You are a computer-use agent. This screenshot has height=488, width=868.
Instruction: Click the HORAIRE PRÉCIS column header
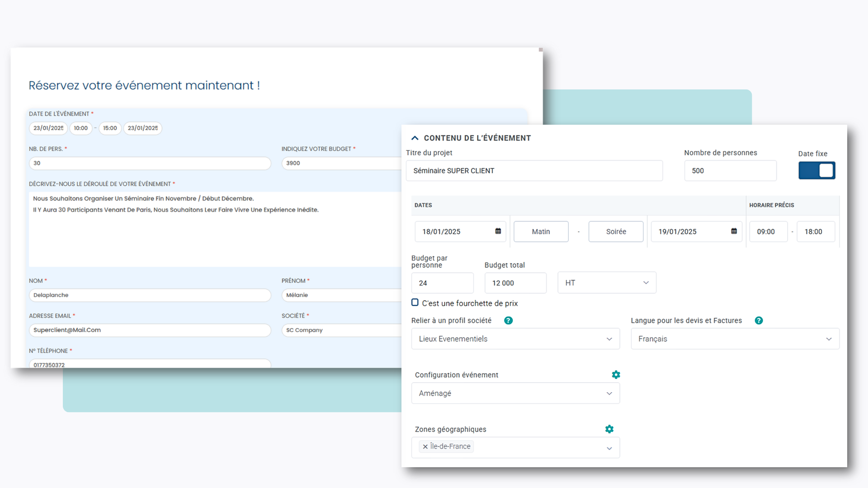click(772, 205)
